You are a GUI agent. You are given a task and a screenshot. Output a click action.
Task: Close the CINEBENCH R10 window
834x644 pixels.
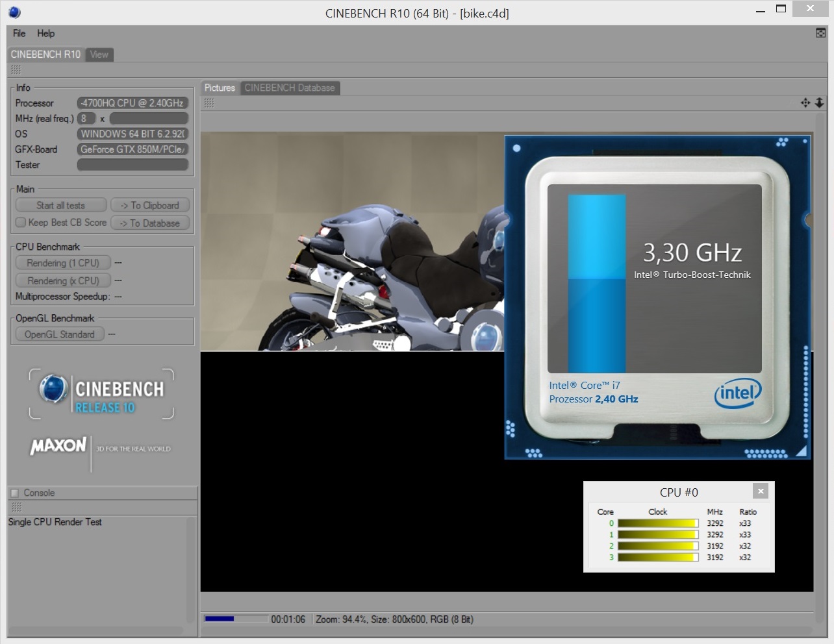click(x=809, y=8)
